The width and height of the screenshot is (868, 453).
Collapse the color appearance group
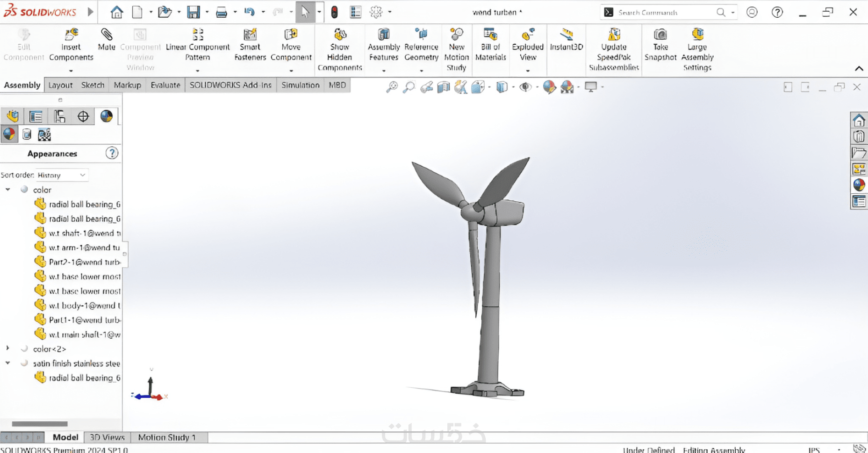(x=8, y=190)
